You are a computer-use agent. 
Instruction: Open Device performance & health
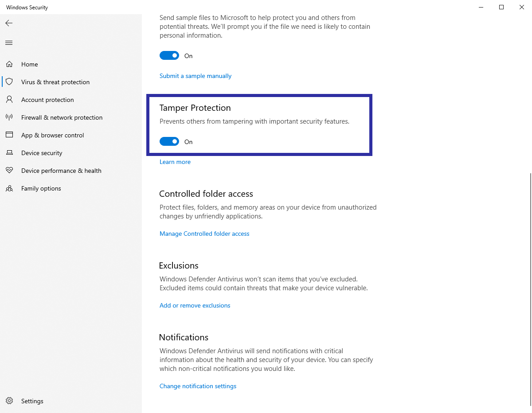[x=61, y=170]
